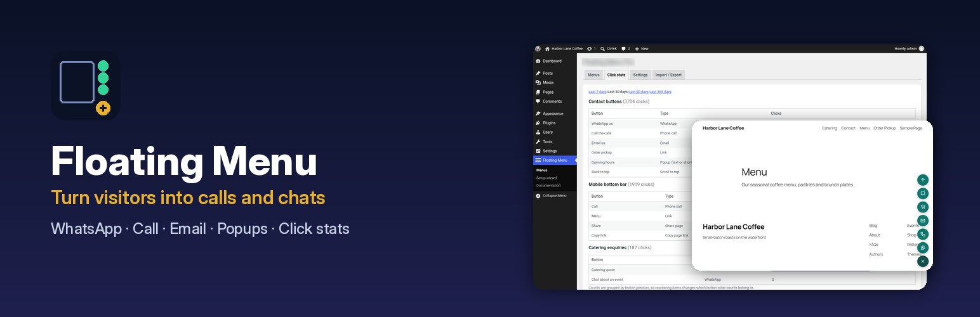Screen dimensions: 980x317
Task: Open the Setup wizard submenu item
Action: (546, 178)
